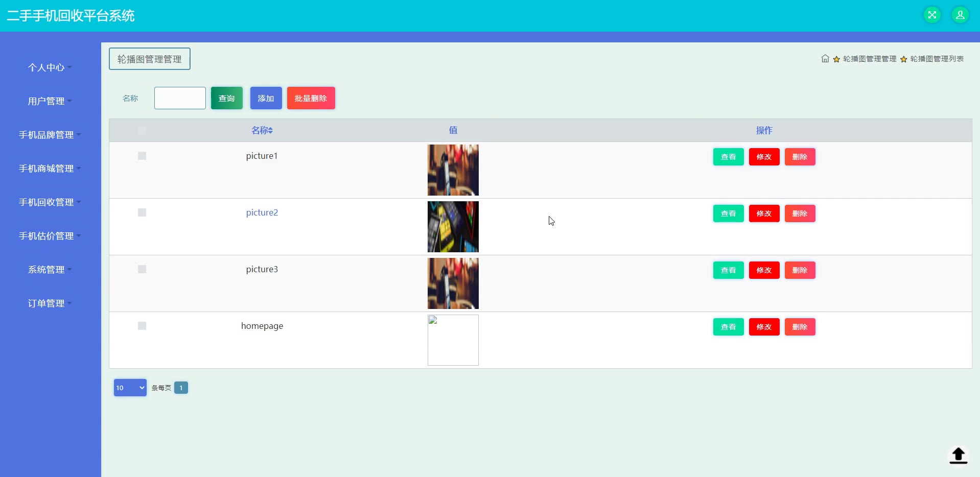Edit homepage with 修改 button
Screen dimensions: 980x477
click(764, 327)
